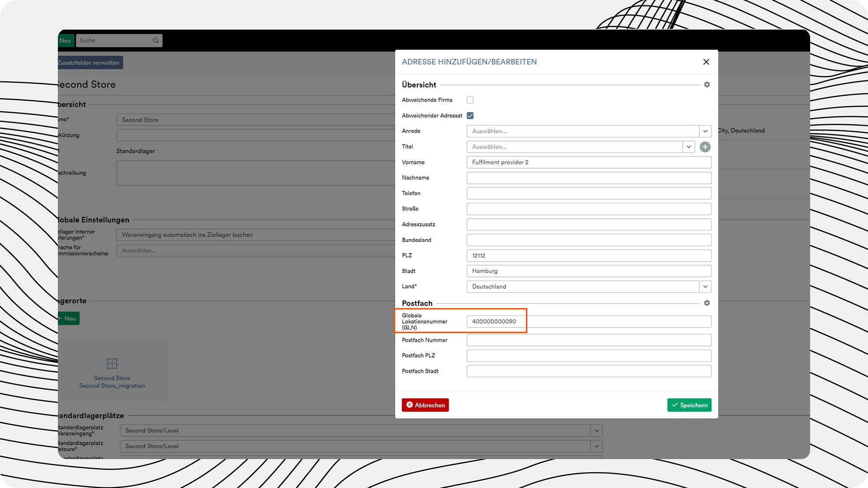This screenshot has width=868, height=488.
Task: Expand the Titel dropdown arrow
Action: (688, 147)
